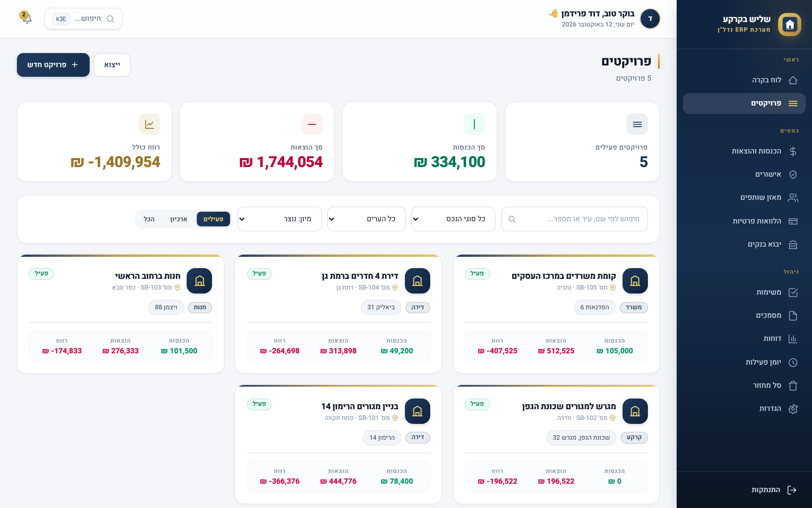The image size is (812, 508).
Task: Open the מיון: נוצר sort dropdown
Action: click(x=279, y=219)
